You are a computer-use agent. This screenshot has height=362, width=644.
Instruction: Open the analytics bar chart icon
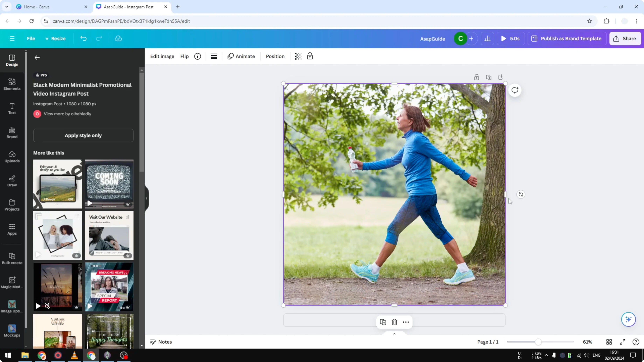click(487, 39)
